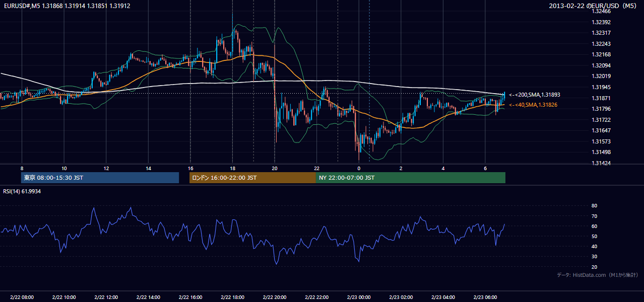This screenshot has height=302, width=644.
Task: Click the 2/22 14:00 date axis label
Action: pos(148,297)
